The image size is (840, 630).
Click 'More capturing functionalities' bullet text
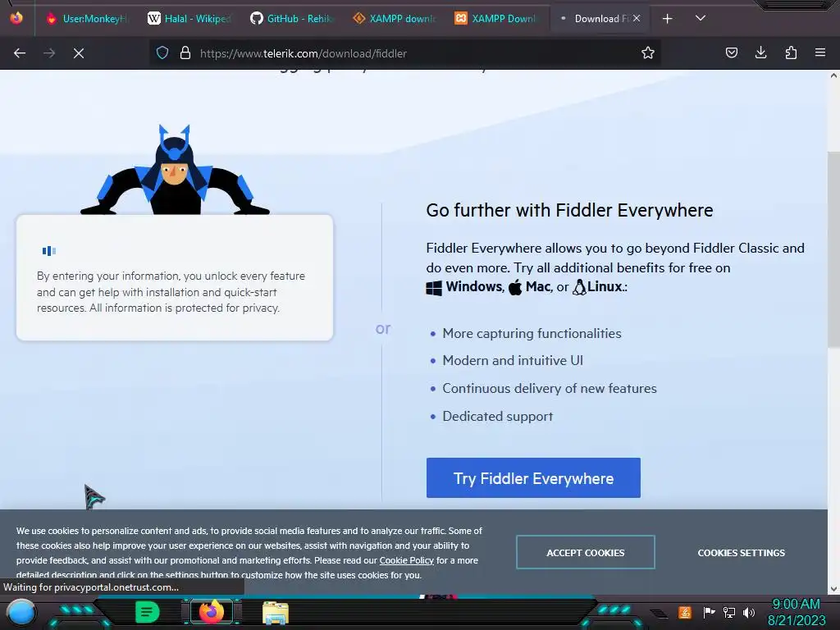(x=532, y=333)
